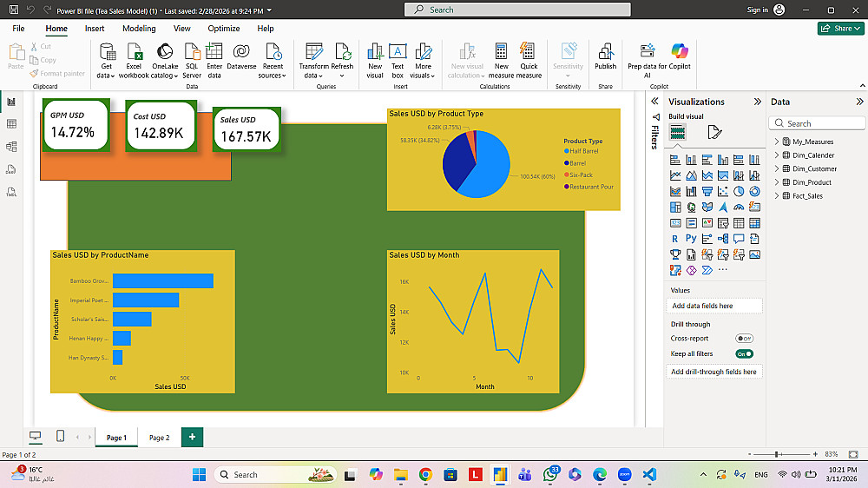The image size is (868, 488).
Task: Select the pie chart visual
Action: pos(739,192)
